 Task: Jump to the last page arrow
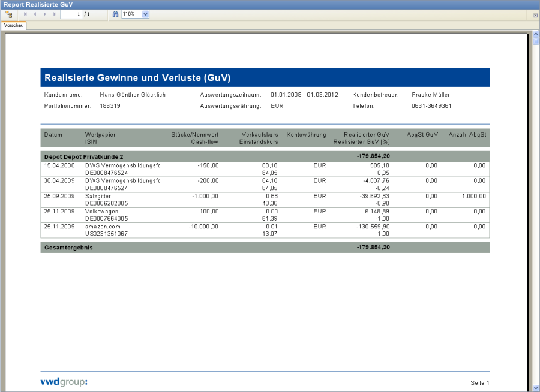coord(55,14)
